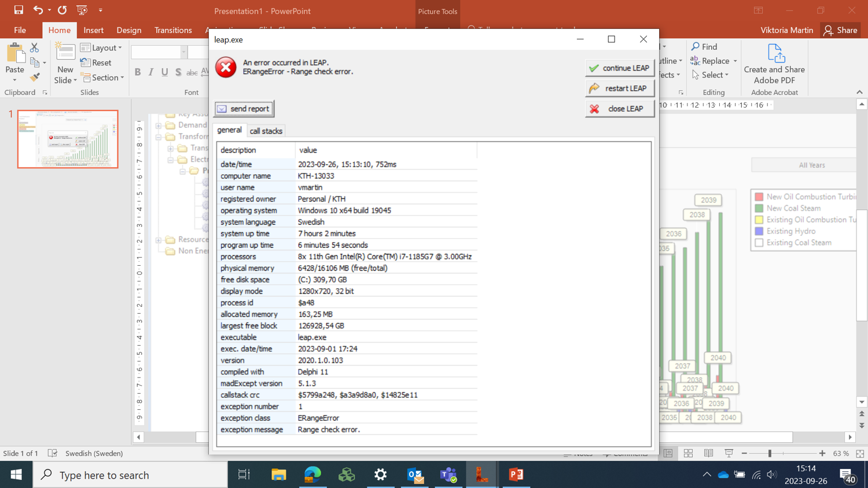Click the Undo icon in the quick access toolbar
The image size is (868, 488).
coord(38,10)
